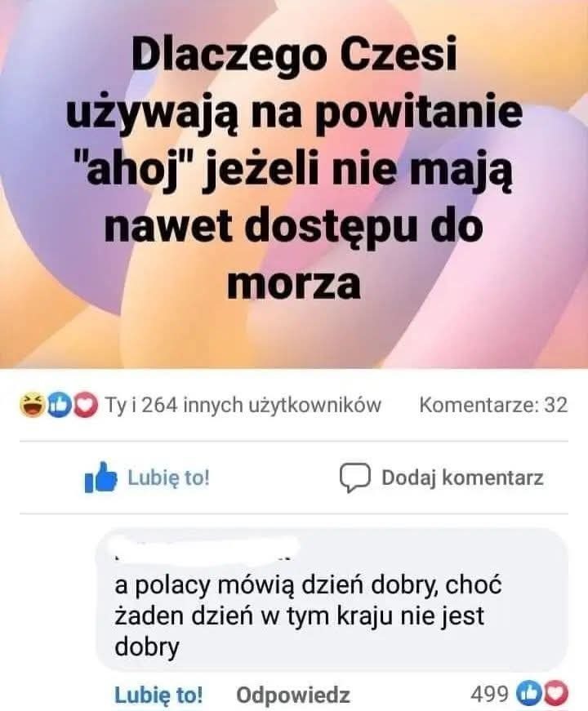The height and width of the screenshot is (711, 588).
Task: Open the Komentarze: 32 comments list
Action: 493,405
